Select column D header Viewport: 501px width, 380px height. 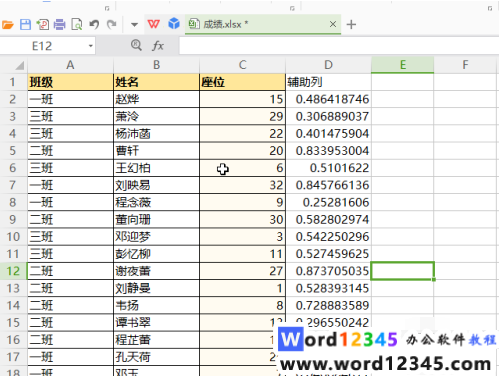tap(328, 65)
